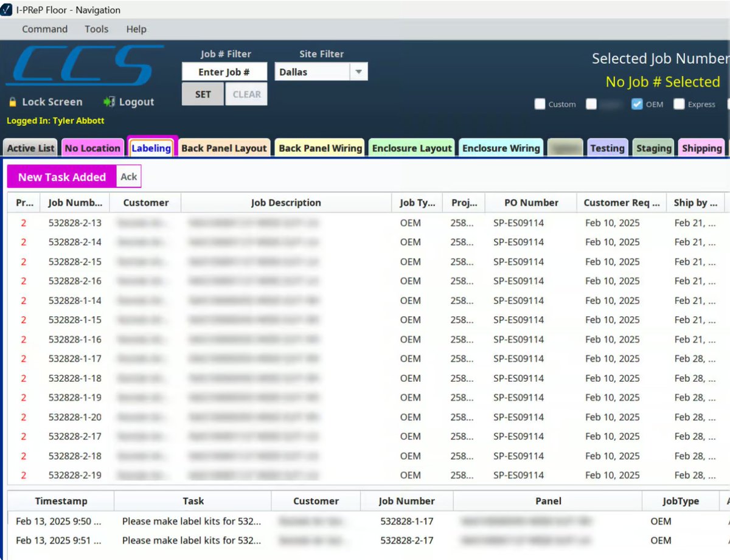This screenshot has height=560, width=730.
Task: Select the Testing tab
Action: point(607,148)
